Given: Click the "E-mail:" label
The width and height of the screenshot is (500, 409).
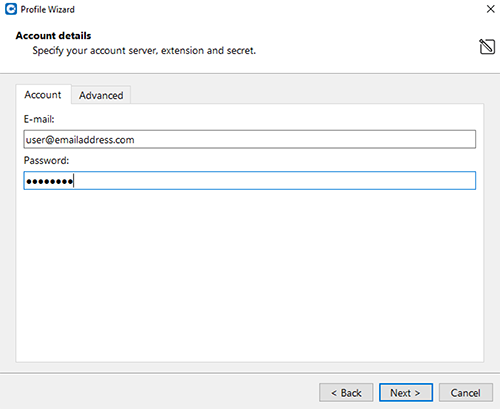Looking at the screenshot, I should click(x=39, y=119).
